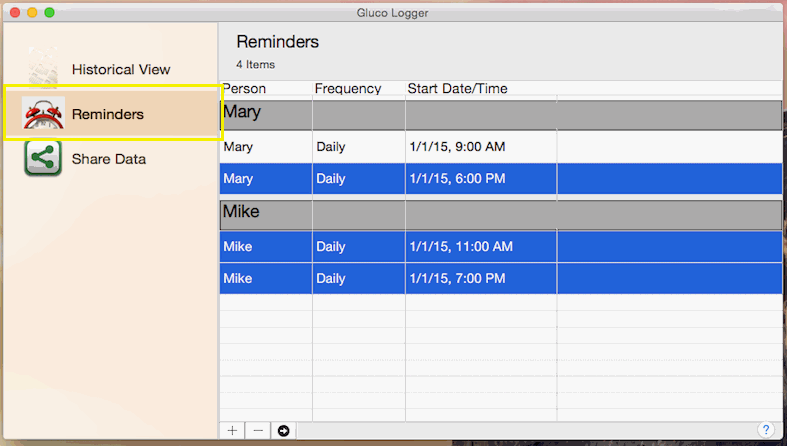This screenshot has width=787, height=446.
Task: Click the Start Date/Time column header
Action: 457,89
